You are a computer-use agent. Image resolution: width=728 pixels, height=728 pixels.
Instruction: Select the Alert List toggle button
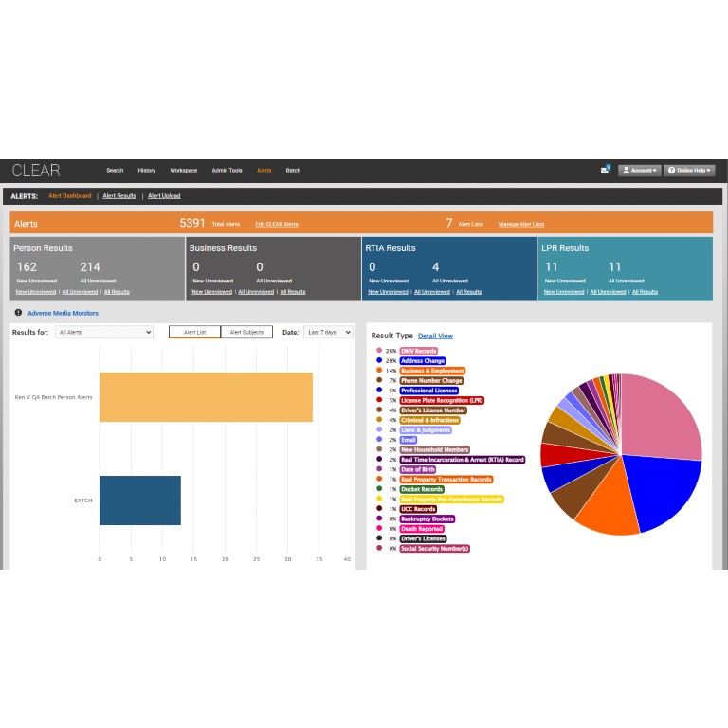[194, 332]
